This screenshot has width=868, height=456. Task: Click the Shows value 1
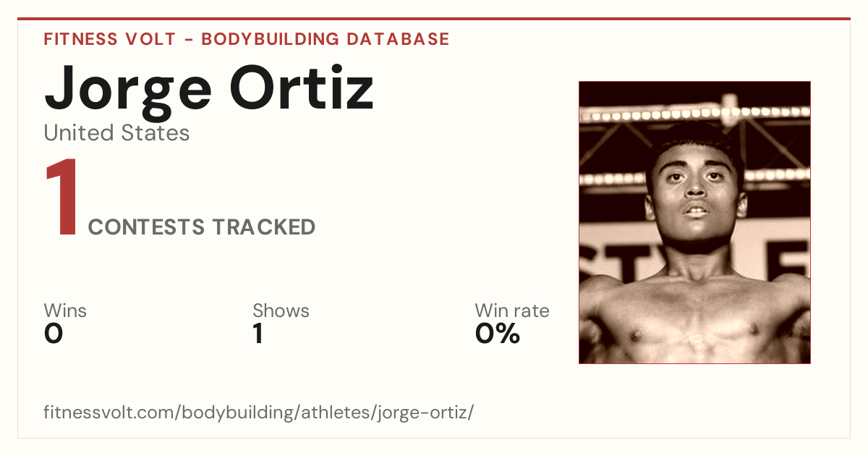click(x=258, y=334)
